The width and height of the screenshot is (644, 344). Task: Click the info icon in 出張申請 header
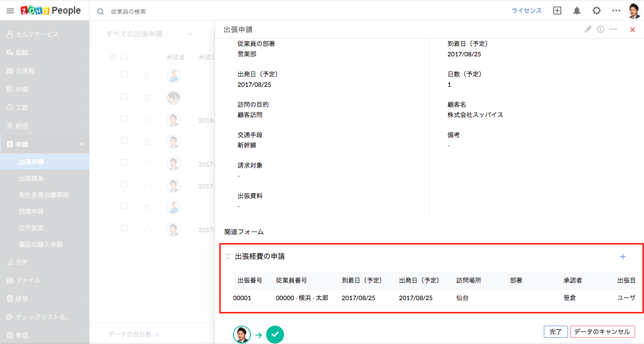601,30
